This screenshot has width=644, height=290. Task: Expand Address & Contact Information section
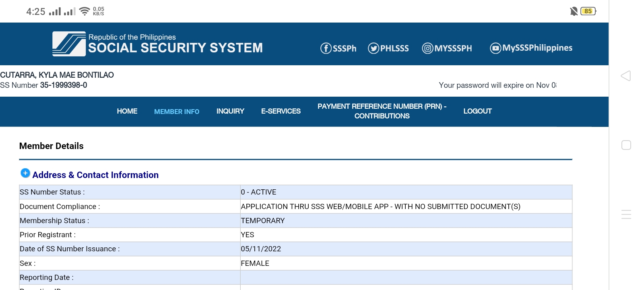25,173
